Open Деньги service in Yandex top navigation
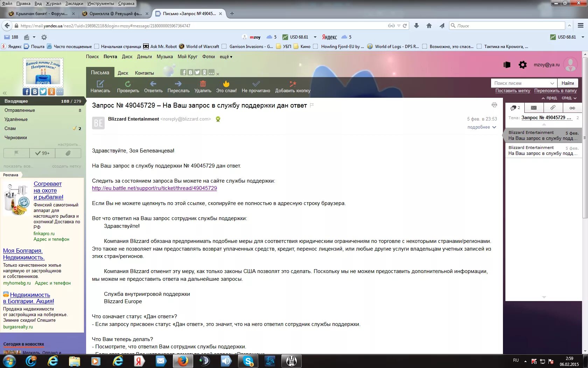The height and width of the screenshot is (368, 588). point(144,56)
